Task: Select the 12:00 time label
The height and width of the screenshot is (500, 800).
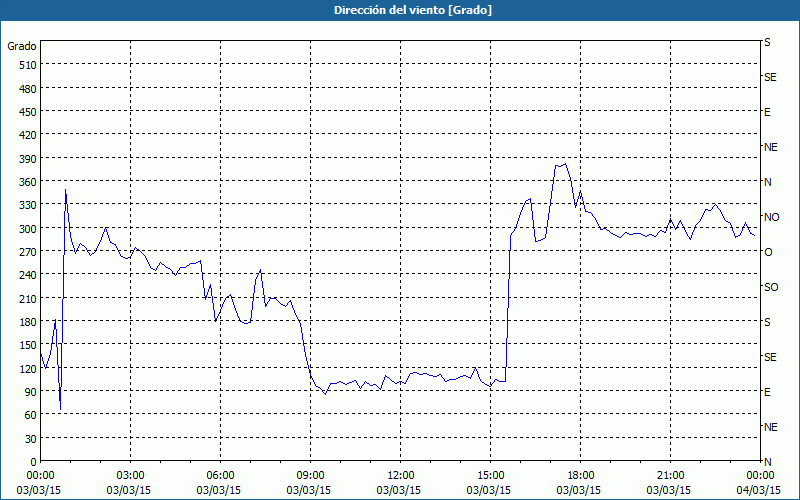Action: coord(401,476)
